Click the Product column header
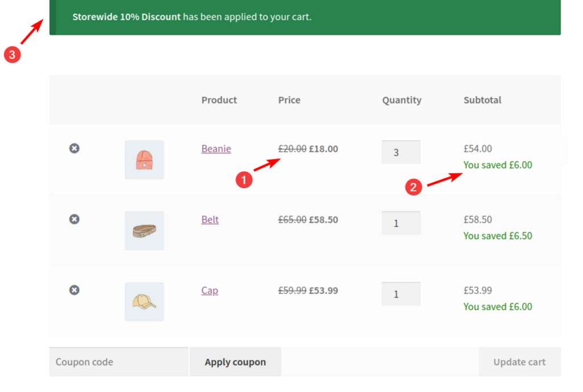 click(219, 100)
